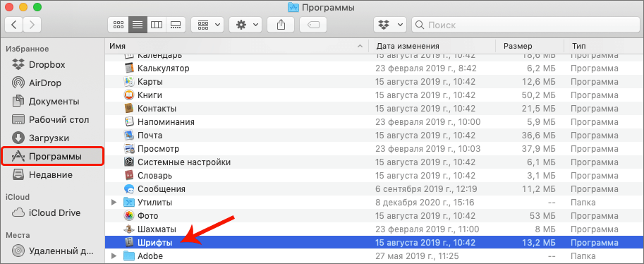The width and height of the screenshot is (644, 264).
Task: Click the Шахматы app icon
Action: (129, 229)
